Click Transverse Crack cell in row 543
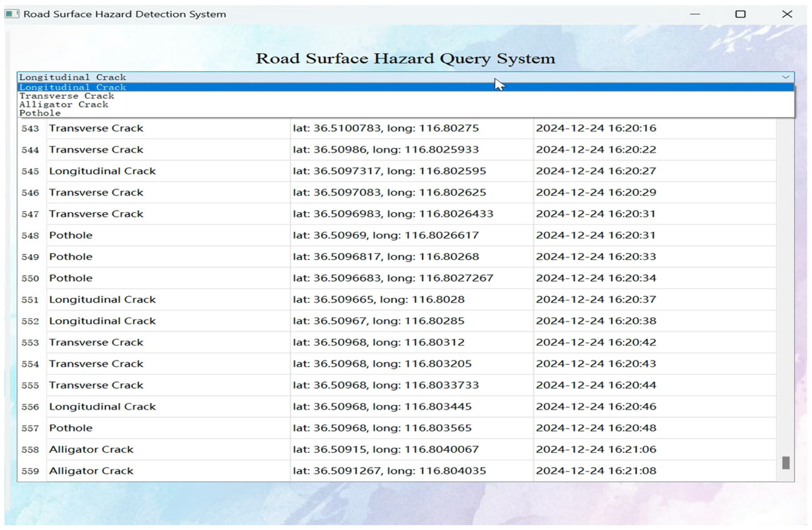This screenshot has height=530, width=812. click(169, 128)
